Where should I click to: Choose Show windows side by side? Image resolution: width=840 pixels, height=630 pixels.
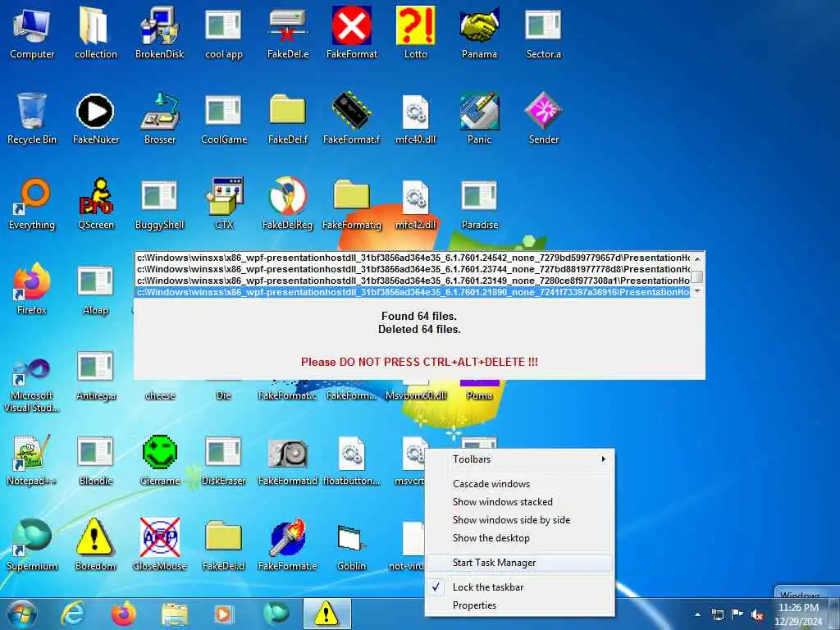519,519
